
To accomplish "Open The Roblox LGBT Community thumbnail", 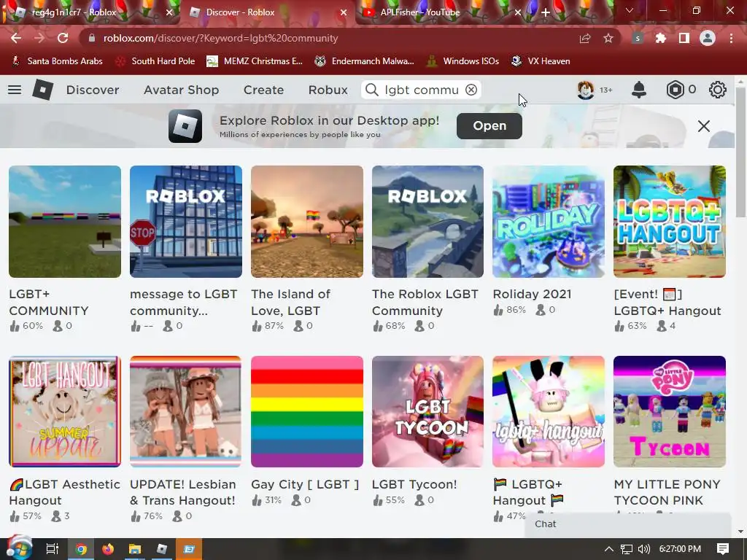I will point(427,222).
